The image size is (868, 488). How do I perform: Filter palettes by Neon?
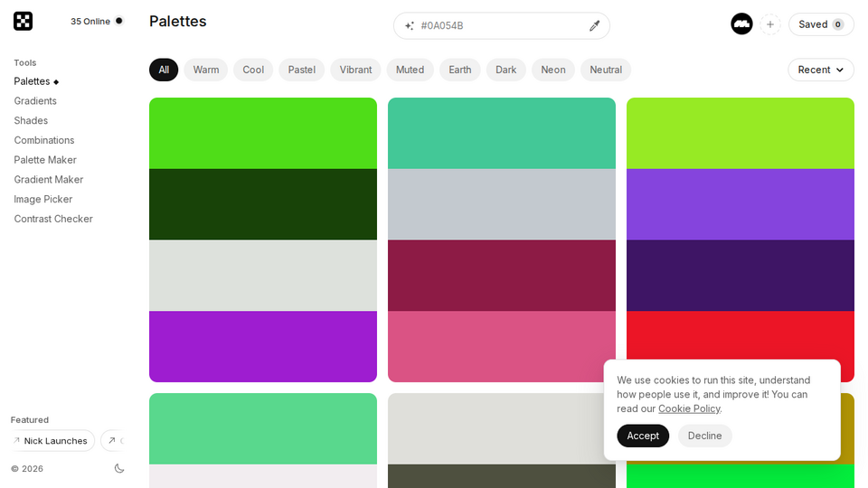pos(553,70)
